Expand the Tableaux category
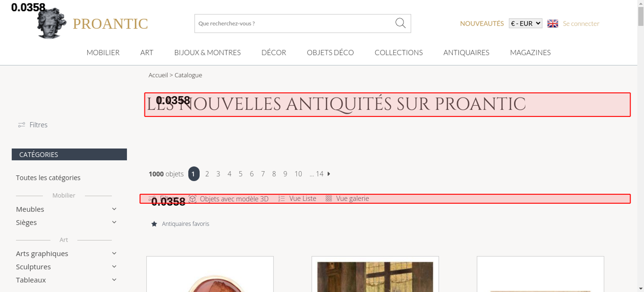 tap(114, 280)
